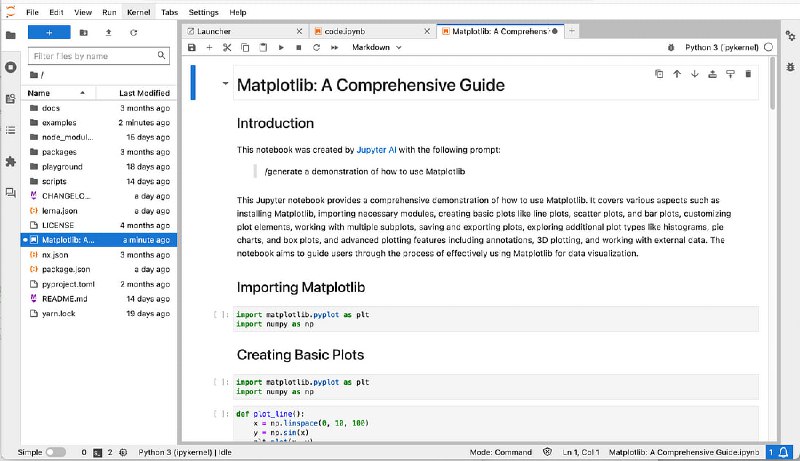Viewport: 800px width, 461px height.
Task: Open the Table of Contents panel
Action: coord(10,130)
